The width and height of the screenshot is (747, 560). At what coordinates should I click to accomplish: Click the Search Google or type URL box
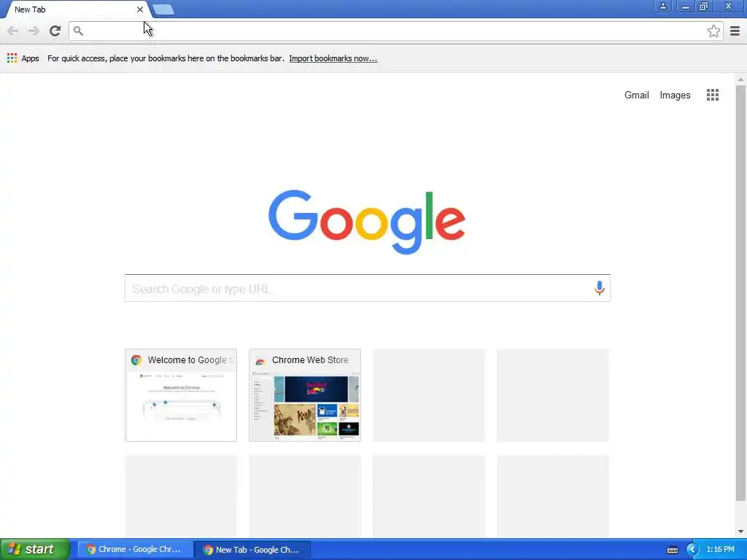point(368,288)
